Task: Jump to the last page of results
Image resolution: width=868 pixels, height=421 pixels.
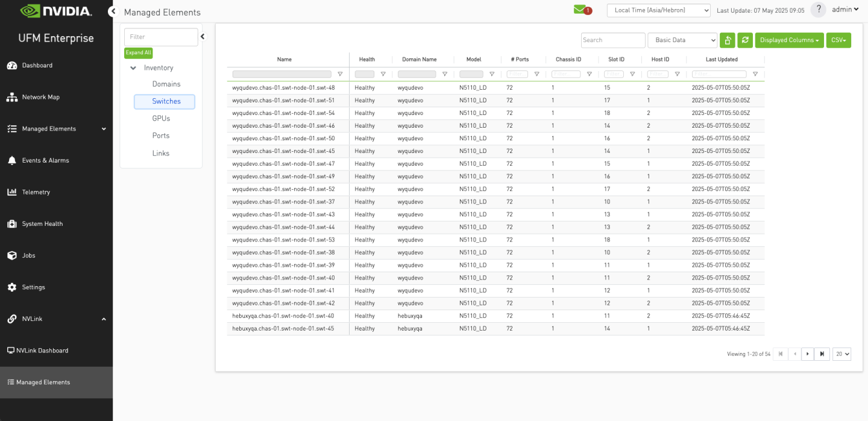Action: (822, 354)
